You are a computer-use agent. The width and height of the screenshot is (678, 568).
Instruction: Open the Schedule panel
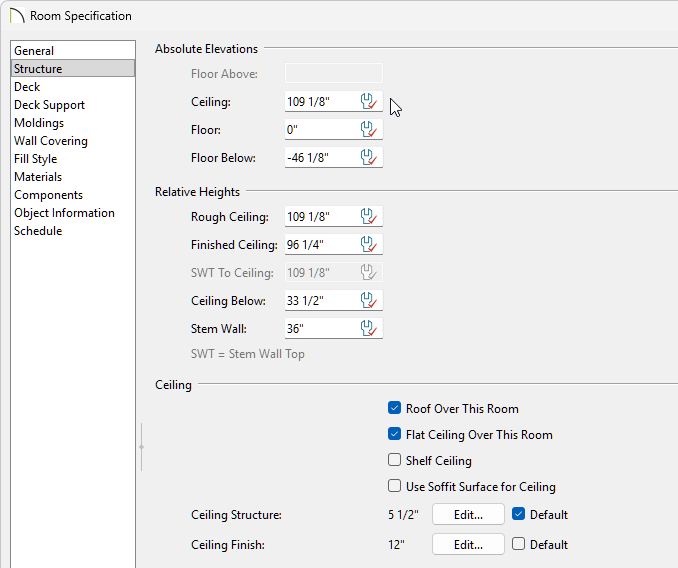tap(73, 231)
